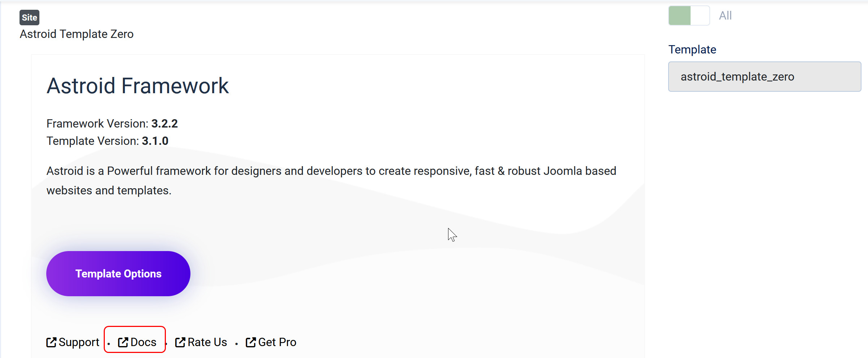This screenshot has width=868, height=358.
Task: Open the astroid_template_zero template selector
Action: coord(765,76)
